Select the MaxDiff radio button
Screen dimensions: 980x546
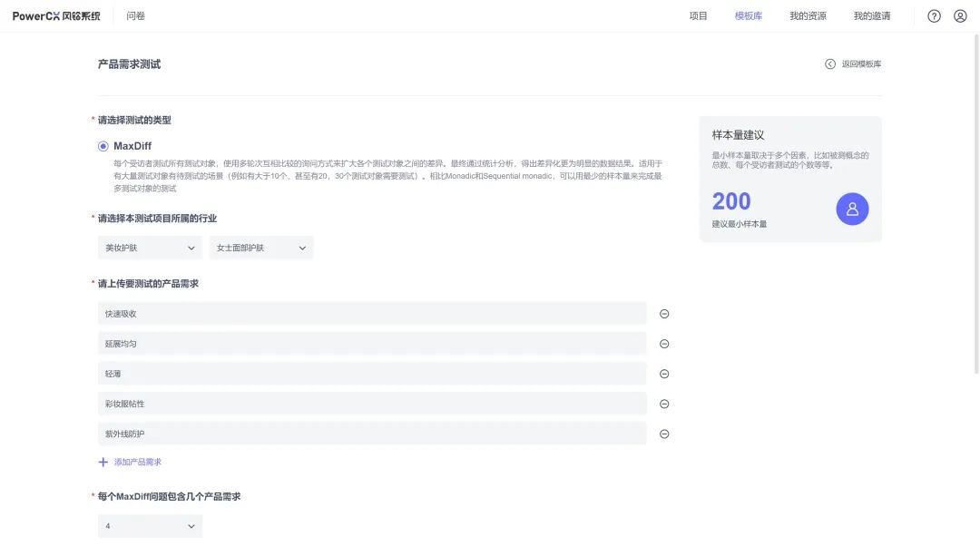pyautogui.click(x=103, y=146)
